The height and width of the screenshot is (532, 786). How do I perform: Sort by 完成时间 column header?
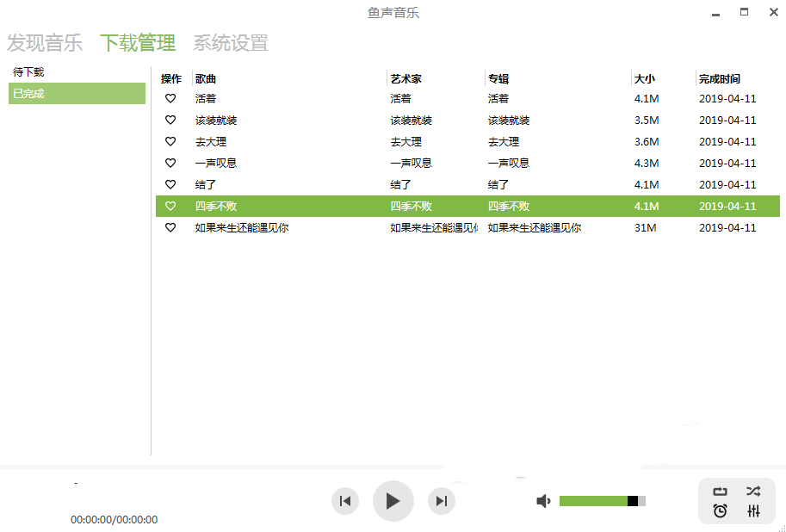coord(720,78)
